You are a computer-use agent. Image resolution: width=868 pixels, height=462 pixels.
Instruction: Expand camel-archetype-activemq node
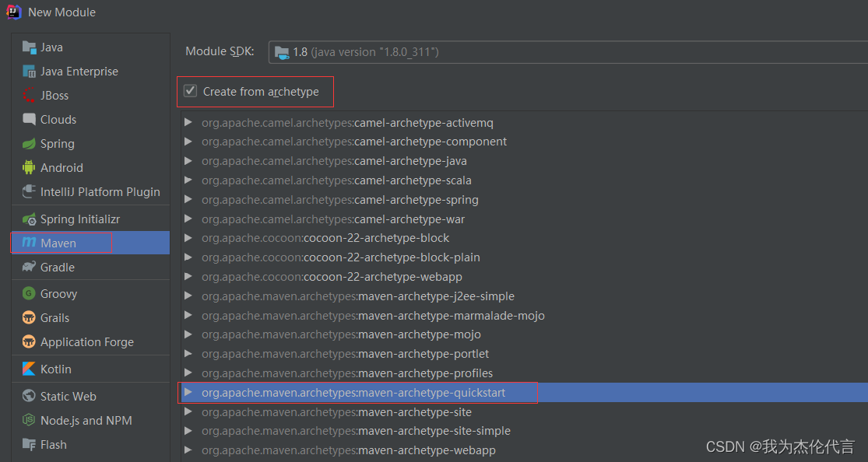(x=188, y=122)
